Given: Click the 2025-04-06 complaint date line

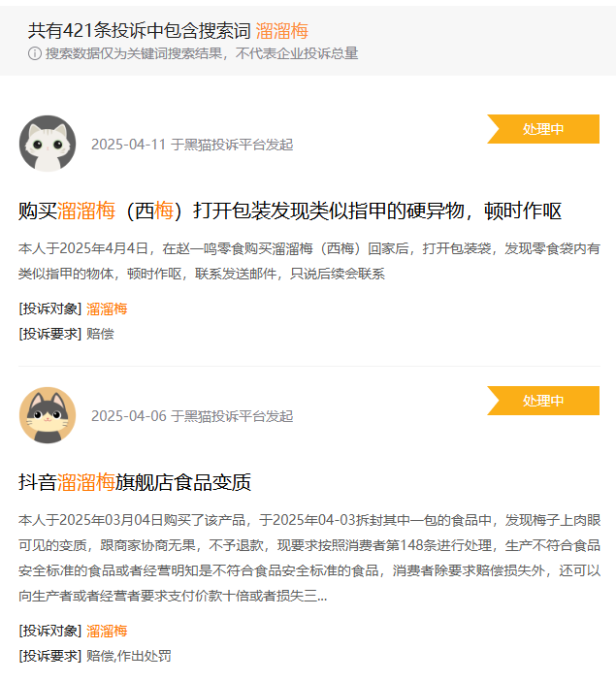Looking at the screenshot, I should (192, 416).
